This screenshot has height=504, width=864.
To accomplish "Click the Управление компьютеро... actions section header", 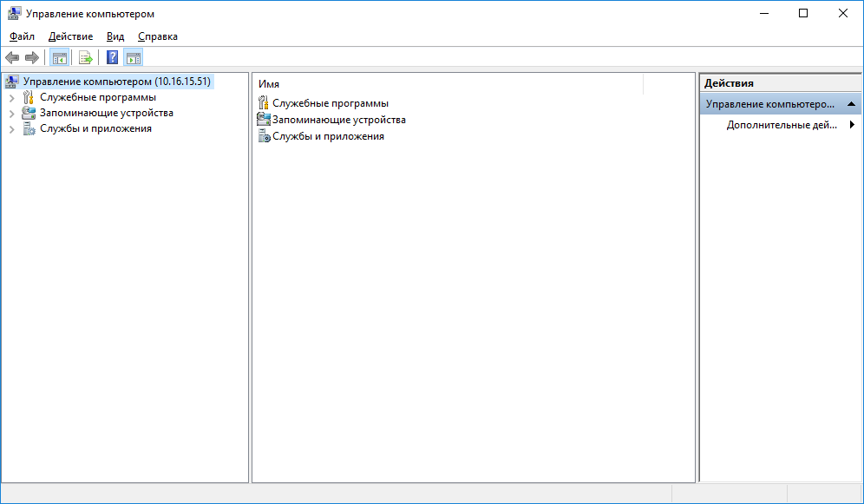I will (x=780, y=104).
